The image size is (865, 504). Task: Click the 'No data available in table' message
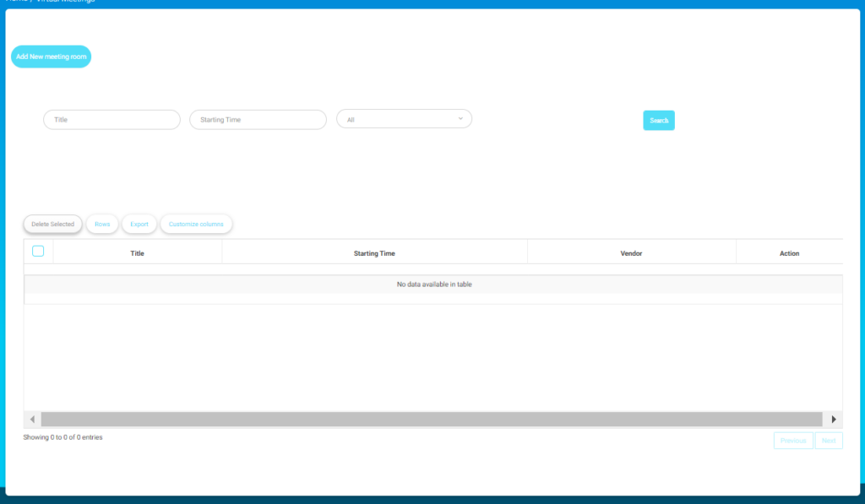pos(434,285)
